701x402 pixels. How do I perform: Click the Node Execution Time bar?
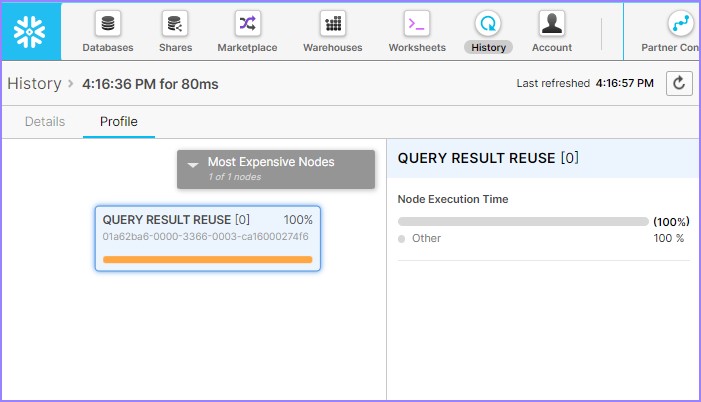tap(522, 221)
